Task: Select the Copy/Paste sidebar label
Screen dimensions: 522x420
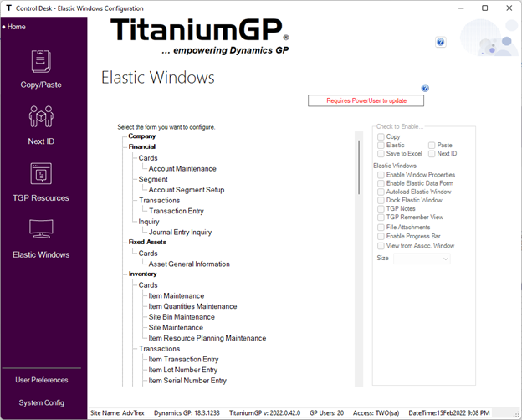Action: click(41, 85)
